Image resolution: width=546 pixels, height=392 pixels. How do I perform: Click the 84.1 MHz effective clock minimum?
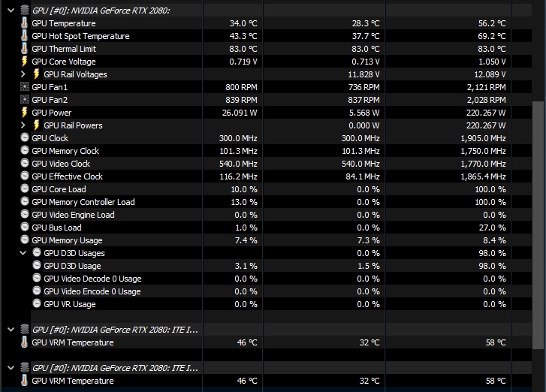click(363, 176)
